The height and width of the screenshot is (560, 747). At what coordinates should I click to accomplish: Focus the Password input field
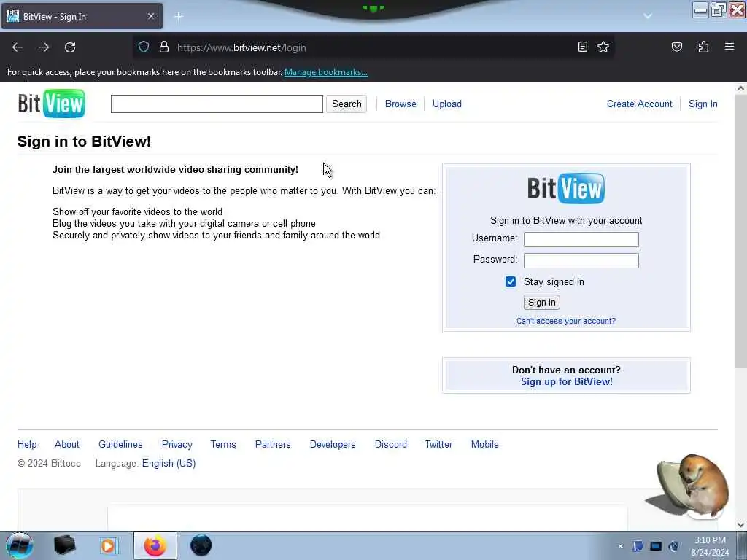[x=581, y=260]
